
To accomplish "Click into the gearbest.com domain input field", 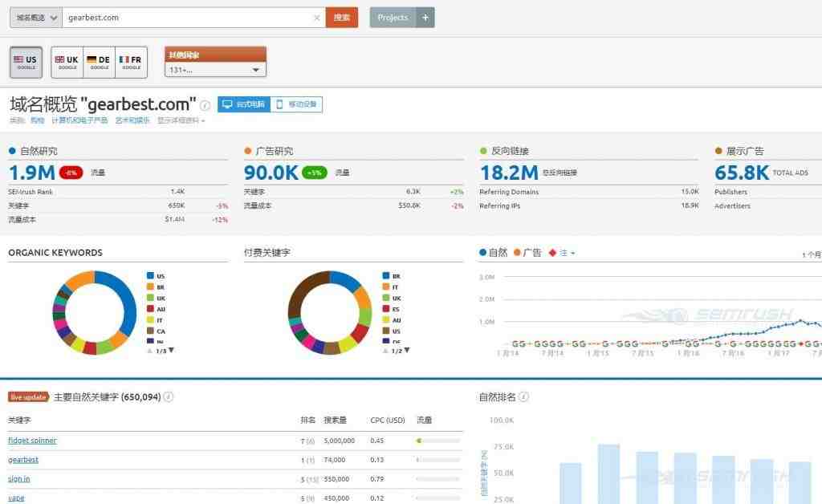I will pos(189,18).
